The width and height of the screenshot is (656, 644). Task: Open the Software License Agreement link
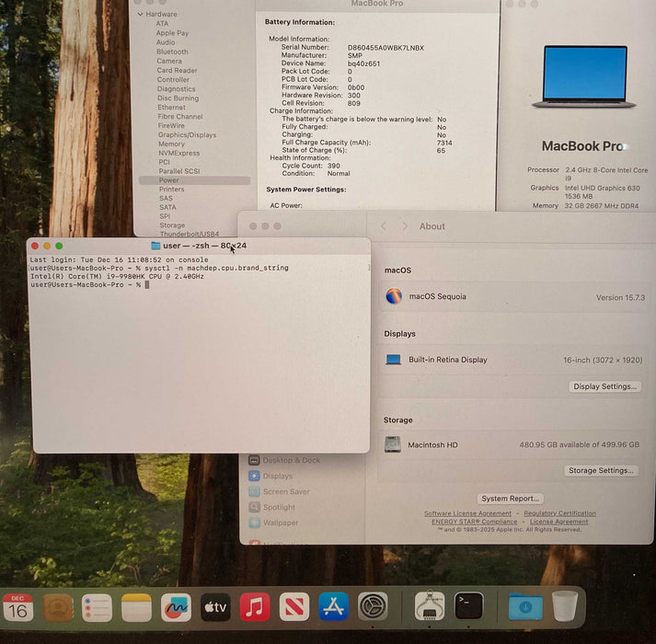click(x=467, y=513)
